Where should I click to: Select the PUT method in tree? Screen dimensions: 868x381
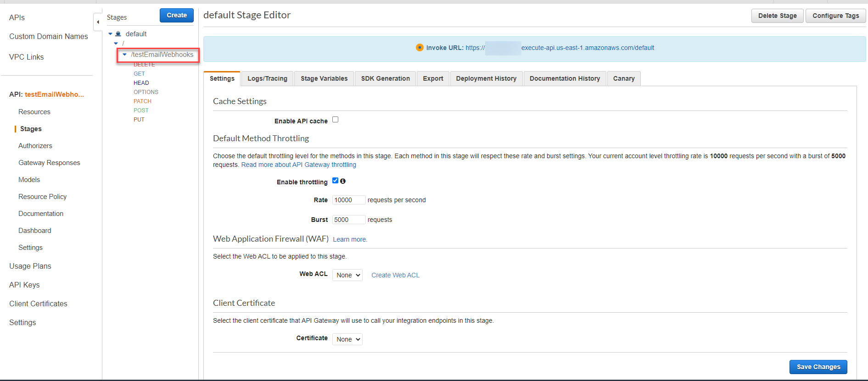[x=139, y=120]
